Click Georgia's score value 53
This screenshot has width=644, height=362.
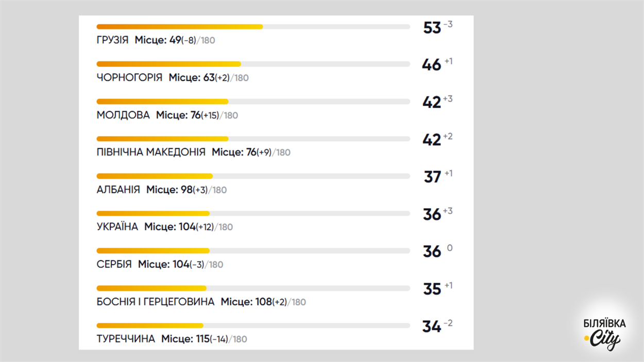click(x=432, y=28)
